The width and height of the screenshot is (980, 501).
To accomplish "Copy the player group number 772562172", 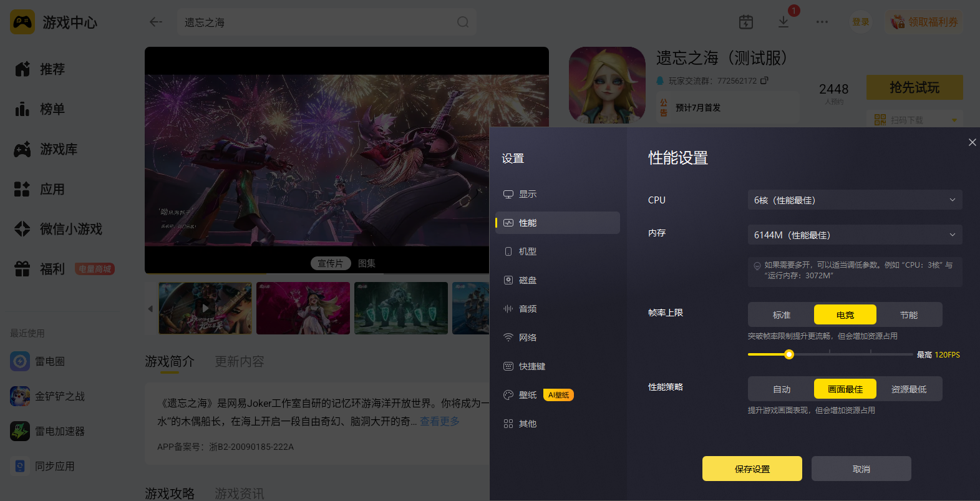I will point(765,80).
